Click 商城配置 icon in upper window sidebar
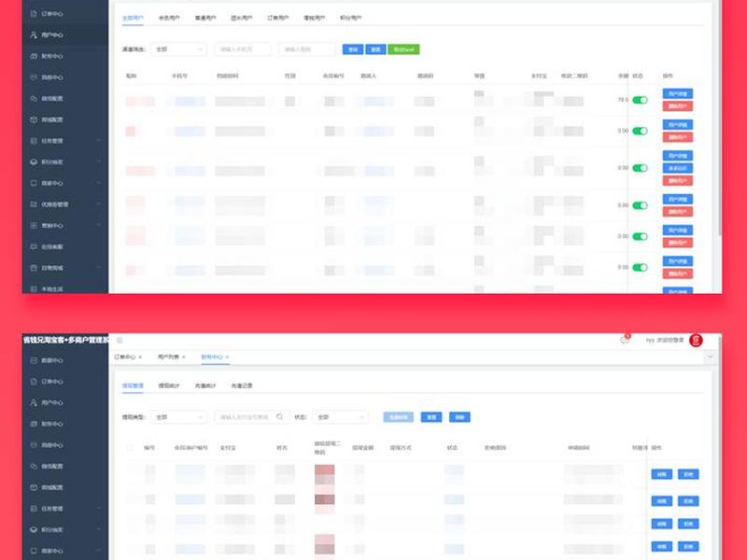Screen dimensions: 747x560 pos(34,119)
